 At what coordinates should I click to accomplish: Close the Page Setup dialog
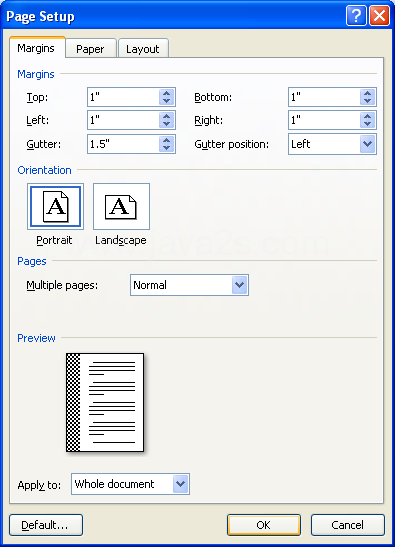coord(379,16)
